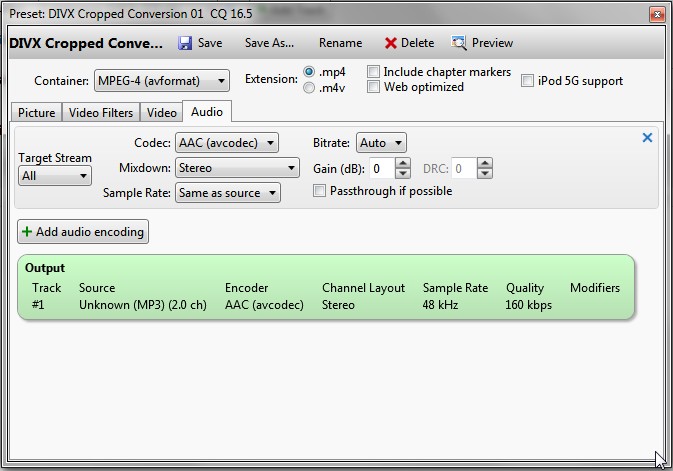Viewport: 673px width, 471px height.
Task: Click 'AAC (avcodec)' in Output row
Action: [x=264, y=305]
